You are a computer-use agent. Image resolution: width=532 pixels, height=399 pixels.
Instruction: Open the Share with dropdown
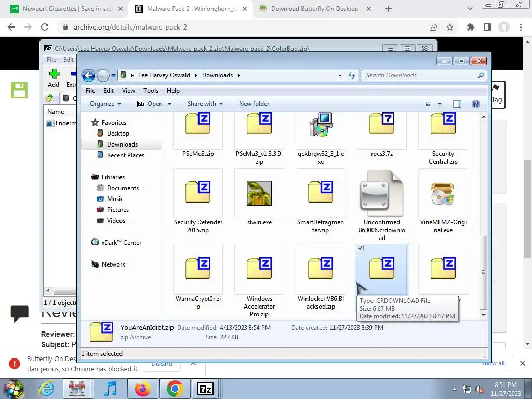205,104
